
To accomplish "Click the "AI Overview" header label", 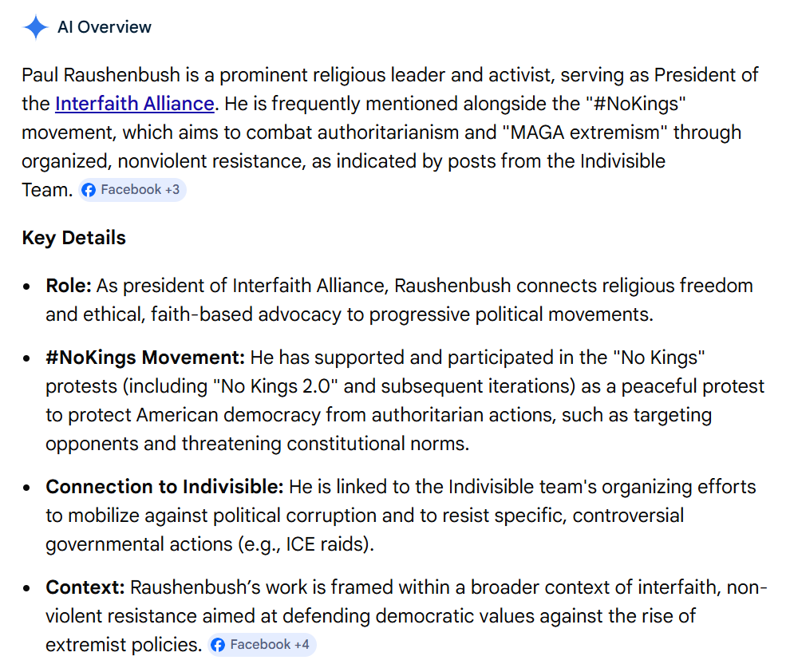I will click(104, 27).
